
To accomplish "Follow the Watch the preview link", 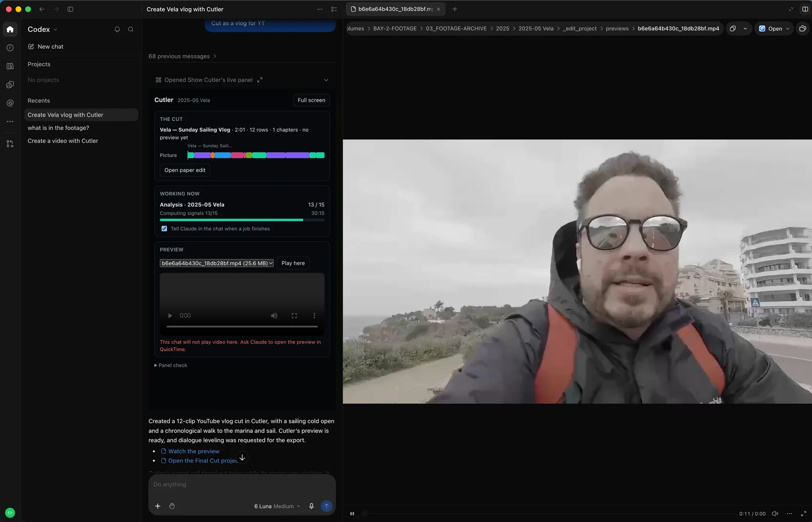I will click(x=194, y=451).
